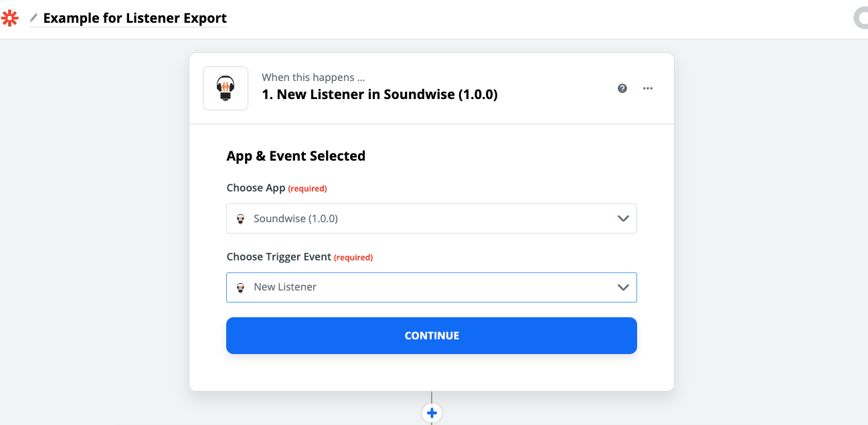This screenshot has height=425, width=868.
Task: Click the small icon beside New Listener
Action: (x=241, y=287)
